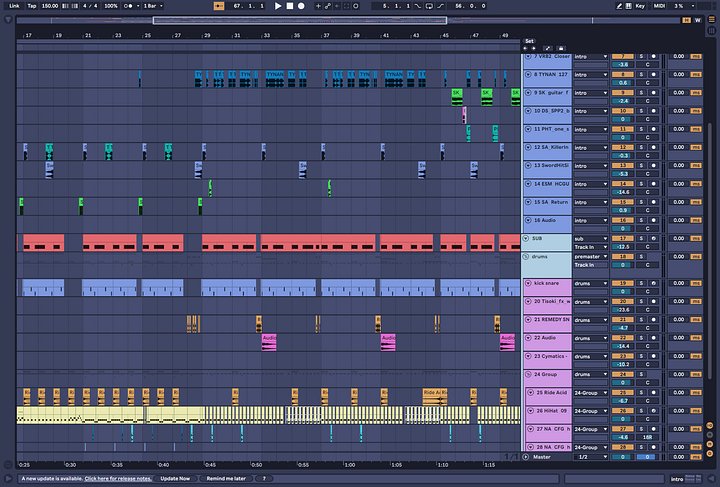Unfold the 9 SK_guitar track
This screenshot has width=720, height=487.
pos(528,92)
